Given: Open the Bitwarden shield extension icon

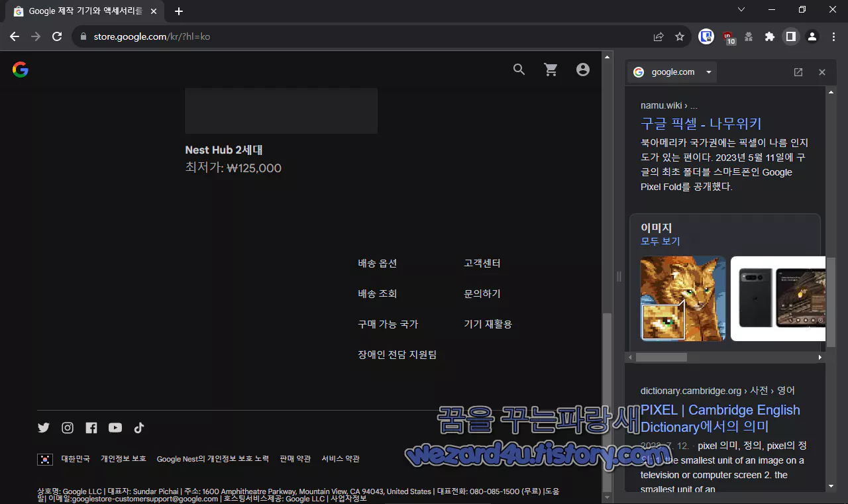Looking at the screenshot, I should [706, 37].
